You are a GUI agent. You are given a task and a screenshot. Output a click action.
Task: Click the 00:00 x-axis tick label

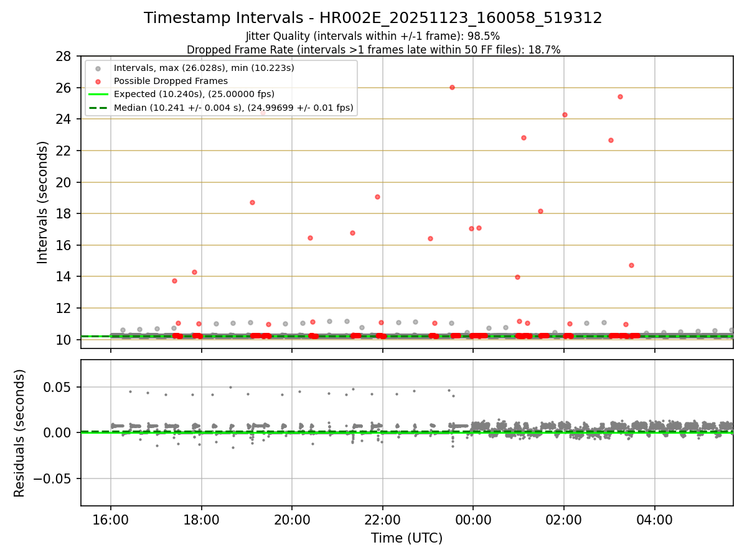tap(473, 520)
